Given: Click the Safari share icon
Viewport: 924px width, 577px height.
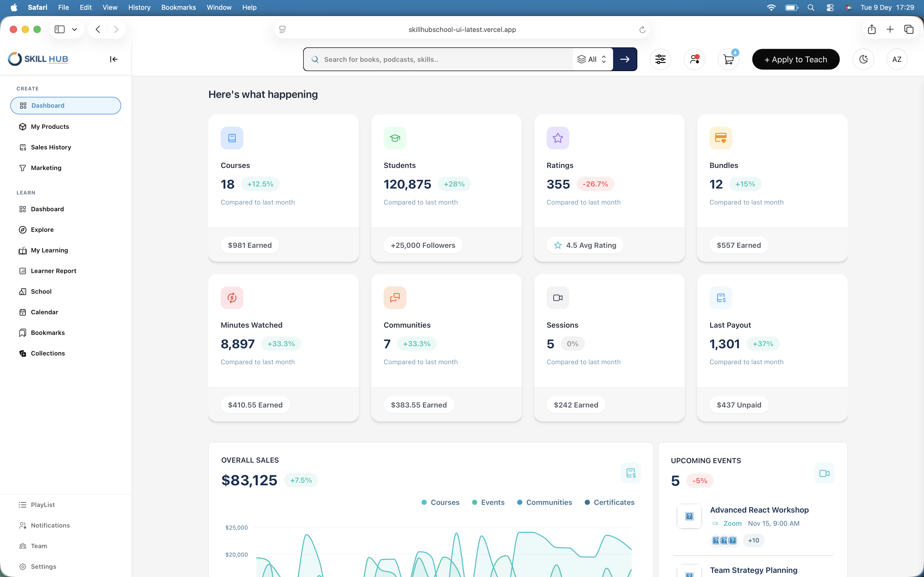Looking at the screenshot, I should [871, 29].
